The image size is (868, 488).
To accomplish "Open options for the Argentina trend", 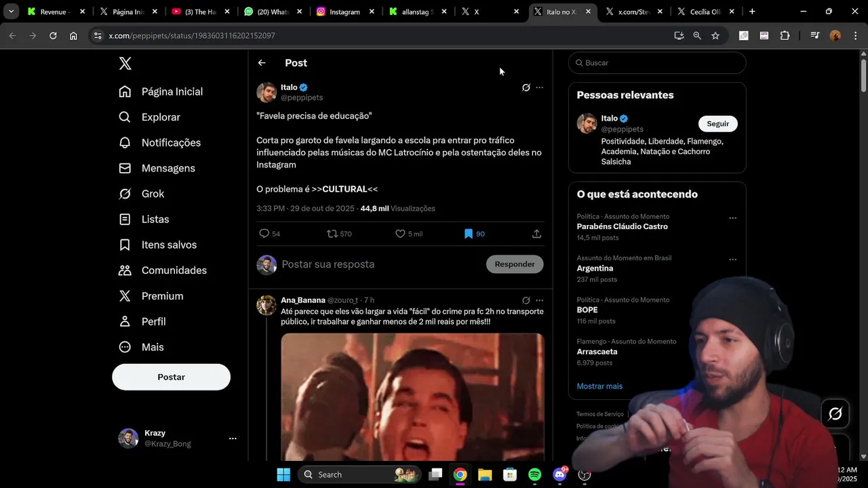I will pos(733,260).
